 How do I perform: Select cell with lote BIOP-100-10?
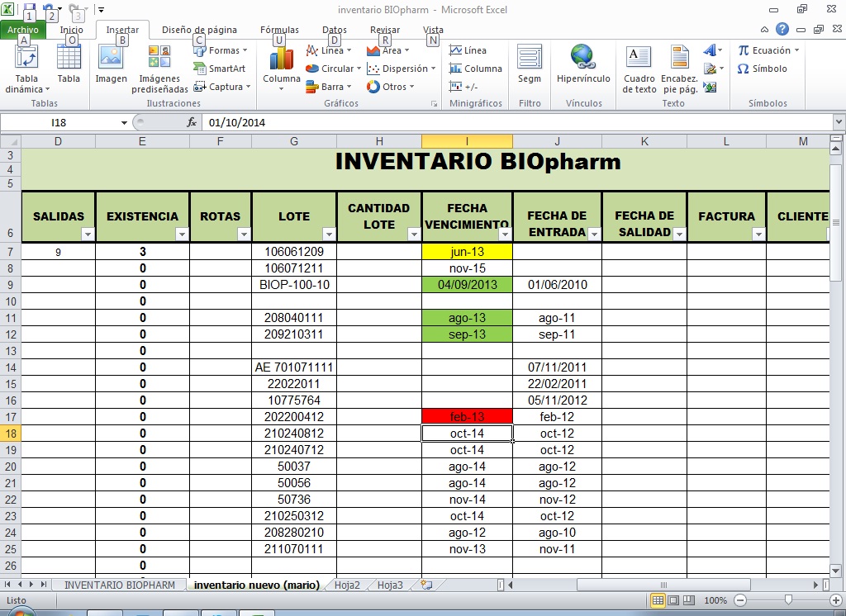coord(294,285)
